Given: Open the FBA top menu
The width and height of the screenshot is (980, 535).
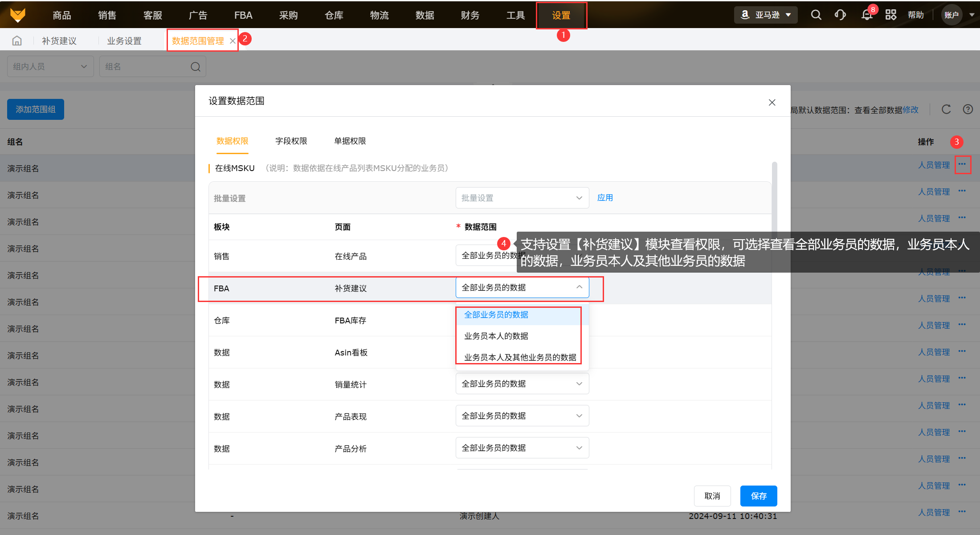Looking at the screenshot, I should point(243,16).
